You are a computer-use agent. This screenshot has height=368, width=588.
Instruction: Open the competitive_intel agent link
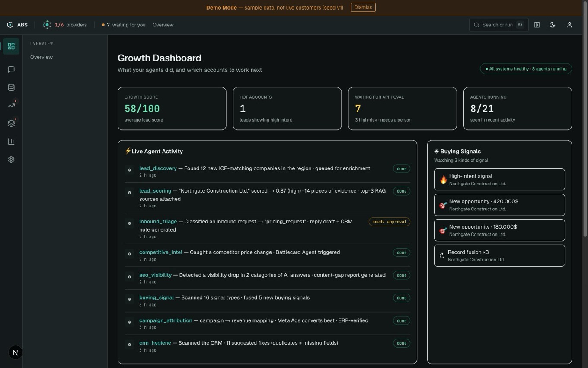161,252
